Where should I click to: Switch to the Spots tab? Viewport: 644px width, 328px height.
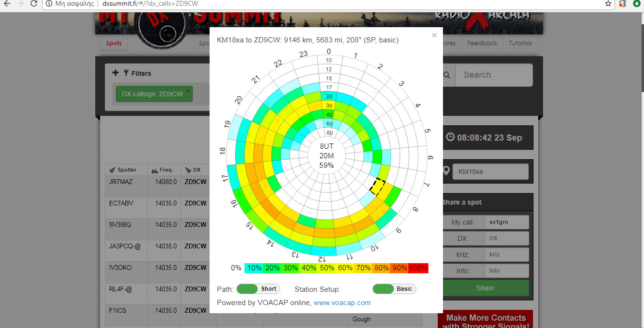[113, 43]
